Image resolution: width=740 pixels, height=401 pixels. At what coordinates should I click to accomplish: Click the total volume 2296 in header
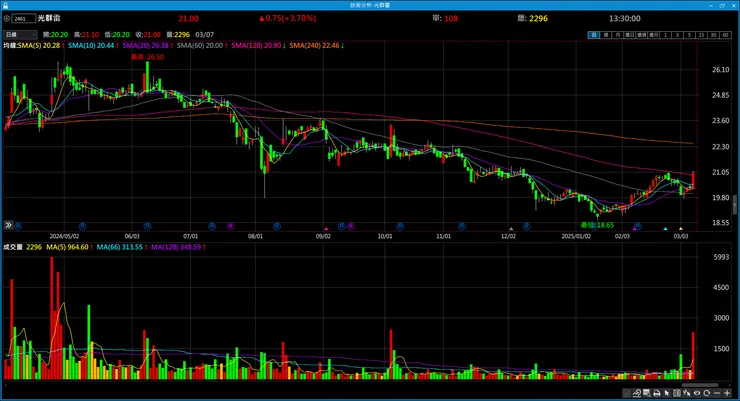tap(538, 18)
